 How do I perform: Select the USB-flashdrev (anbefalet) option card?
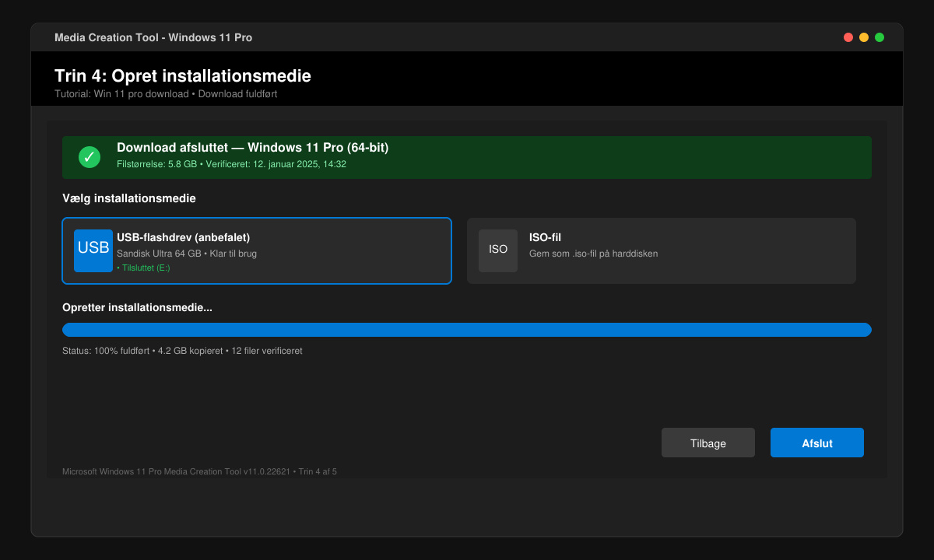(257, 250)
